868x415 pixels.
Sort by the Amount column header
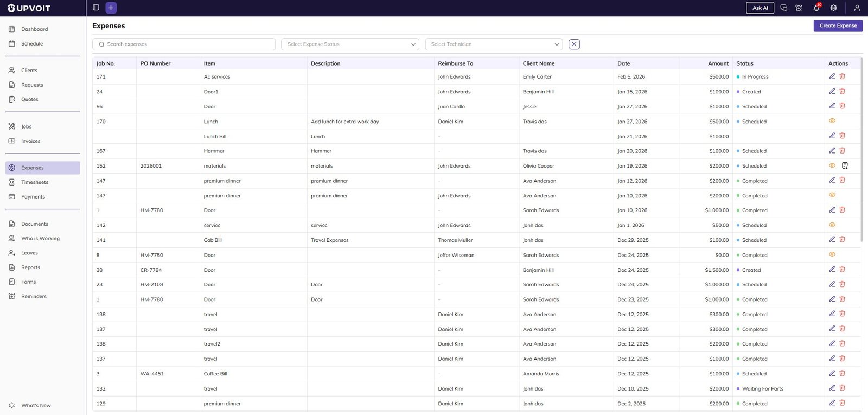pos(718,63)
